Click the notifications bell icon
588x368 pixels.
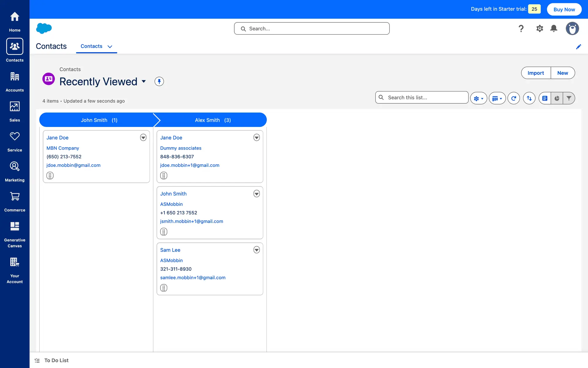[553, 29]
